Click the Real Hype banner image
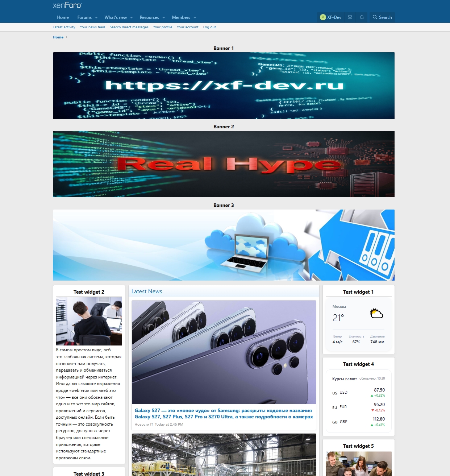Viewport: 450px width, 476px height. [224, 164]
